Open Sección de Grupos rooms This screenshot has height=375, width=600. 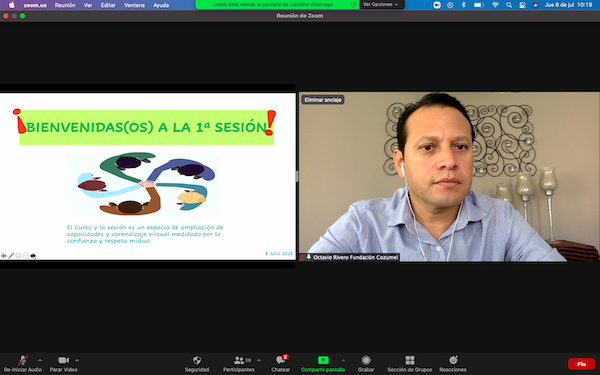410,364
